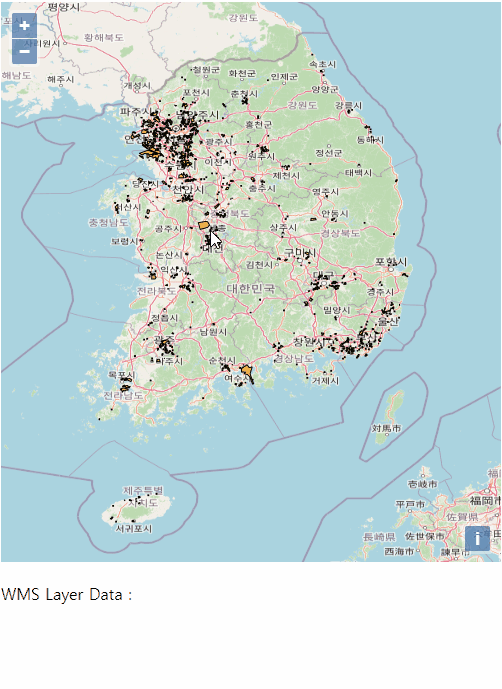Click the 강릉시 city label
The width and height of the screenshot is (502, 689).
click(349, 105)
